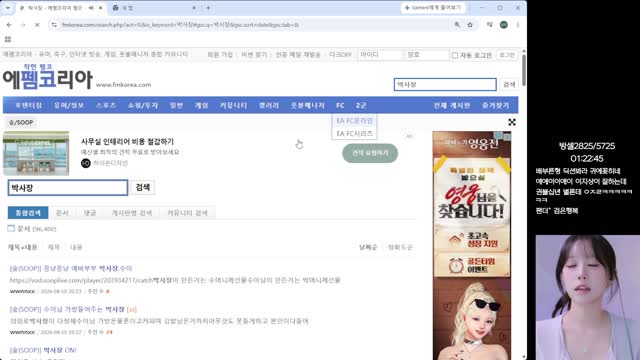Open the 게임 navigation menu
The height and width of the screenshot is (360, 640).
[x=201, y=105]
